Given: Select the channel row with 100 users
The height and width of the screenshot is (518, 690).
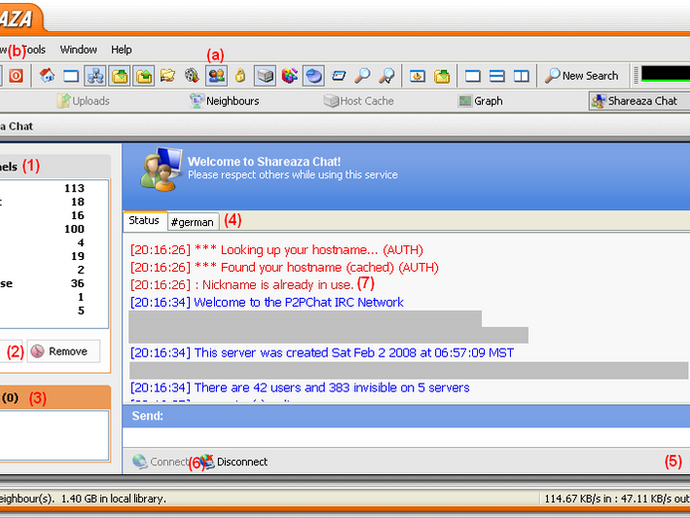Looking at the screenshot, I should tap(54, 229).
